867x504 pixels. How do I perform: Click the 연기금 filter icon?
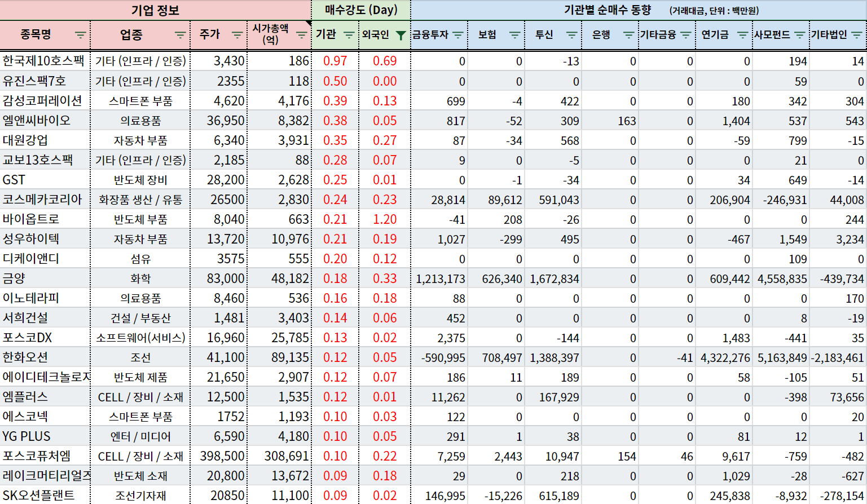pos(742,35)
